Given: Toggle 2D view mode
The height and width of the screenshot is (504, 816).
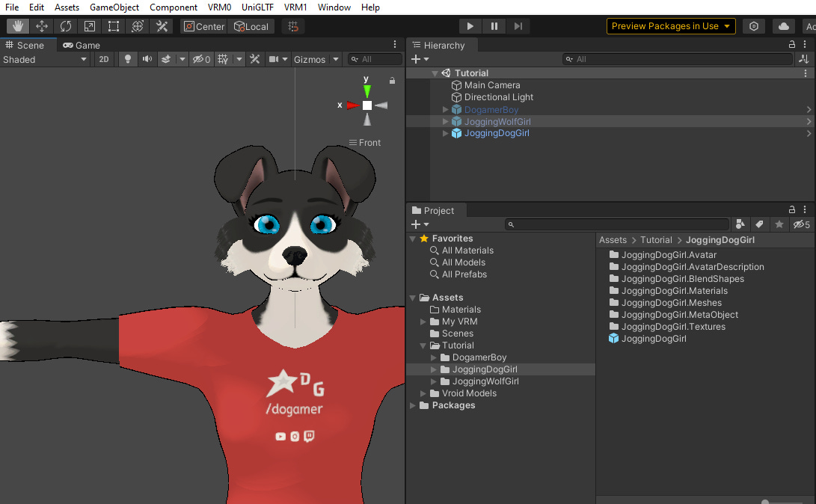Looking at the screenshot, I should click(x=104, y=59).
